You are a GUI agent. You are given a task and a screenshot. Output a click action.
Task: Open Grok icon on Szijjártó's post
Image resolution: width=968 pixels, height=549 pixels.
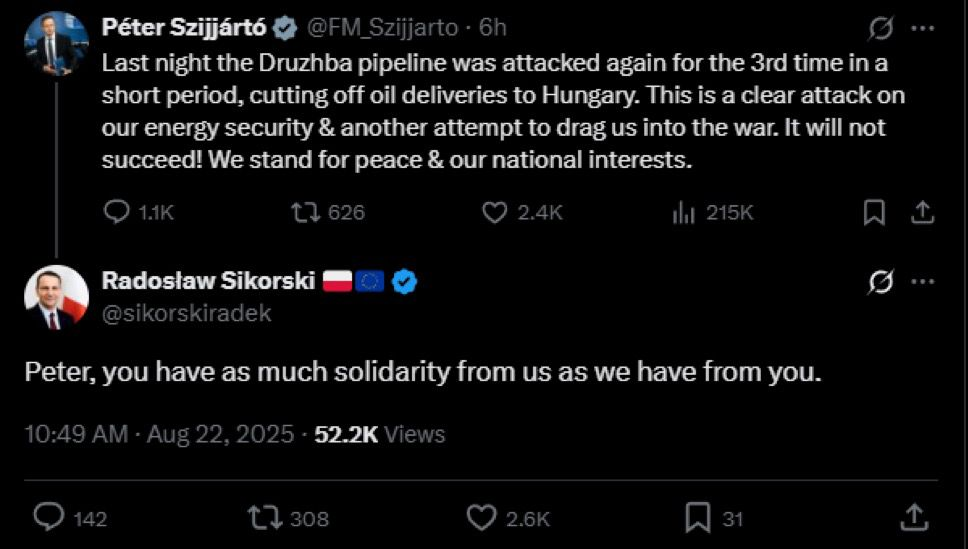(881, 28)
